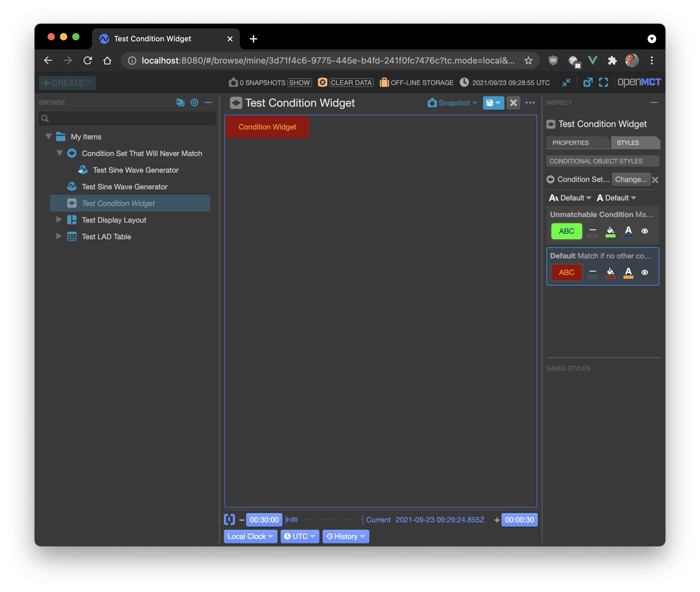Viewport: 700px width, 592px height.
Task: Enter full screen mode via the expand icon
Action: click(x=604, y=82)
